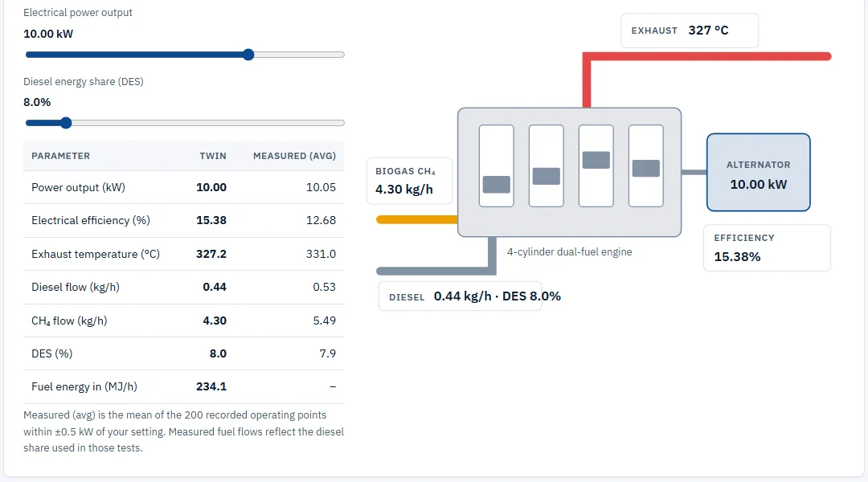Select the Power output (kW) row label
Screen dimensions: 868x482
pyautogui.click(x=78, y=188)
